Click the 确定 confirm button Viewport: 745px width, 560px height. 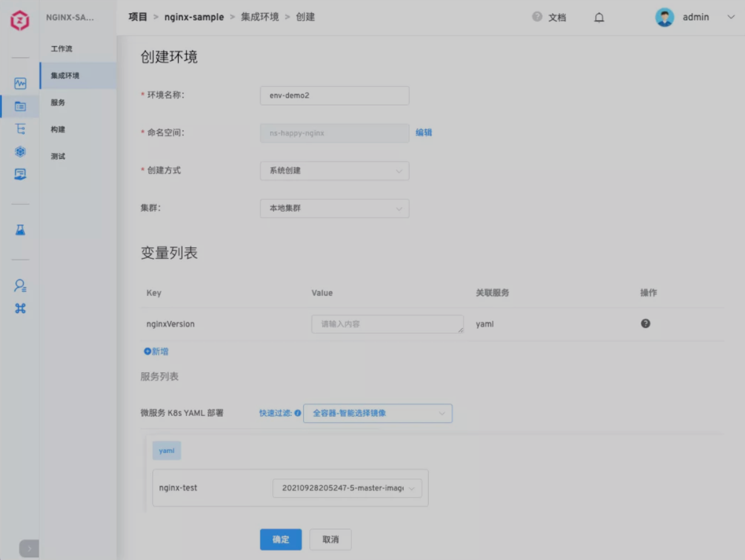pyautogui.click(x=280, y=540)
